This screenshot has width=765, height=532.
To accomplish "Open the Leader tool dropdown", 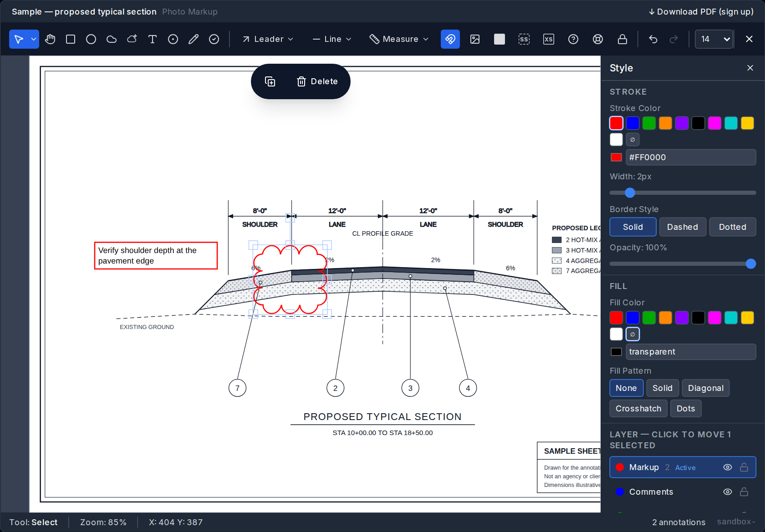I will tap(268, 39).
